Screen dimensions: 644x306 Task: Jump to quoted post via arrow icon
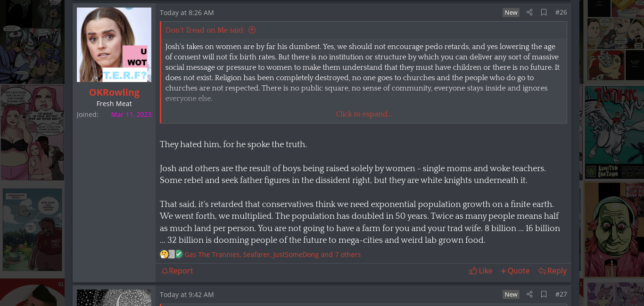252,30
